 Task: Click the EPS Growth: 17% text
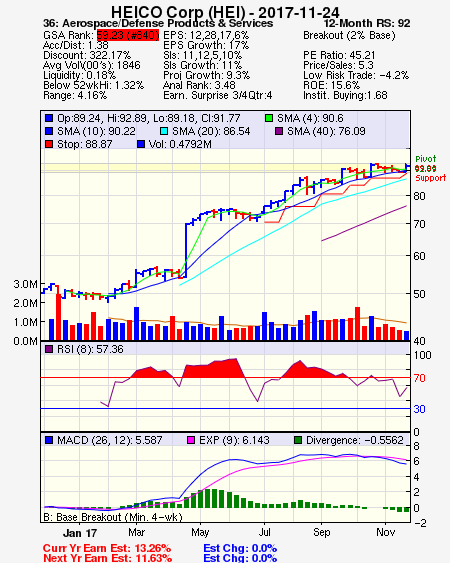click(x=206, y=45)
